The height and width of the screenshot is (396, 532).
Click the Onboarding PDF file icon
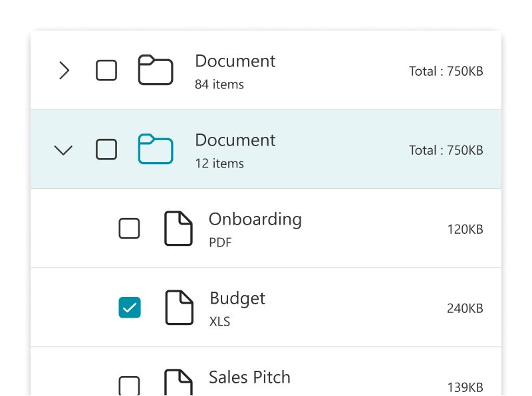179,229
